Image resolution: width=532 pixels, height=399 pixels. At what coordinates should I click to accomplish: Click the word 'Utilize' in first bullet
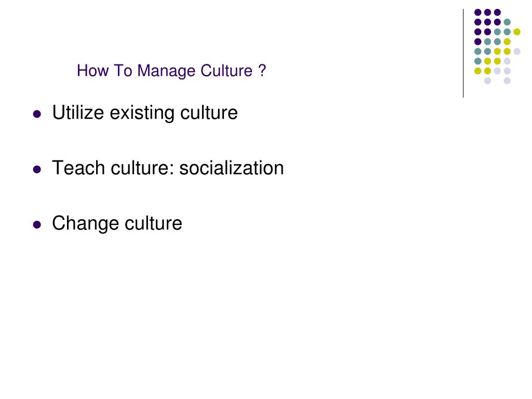(x=78, y=112)
